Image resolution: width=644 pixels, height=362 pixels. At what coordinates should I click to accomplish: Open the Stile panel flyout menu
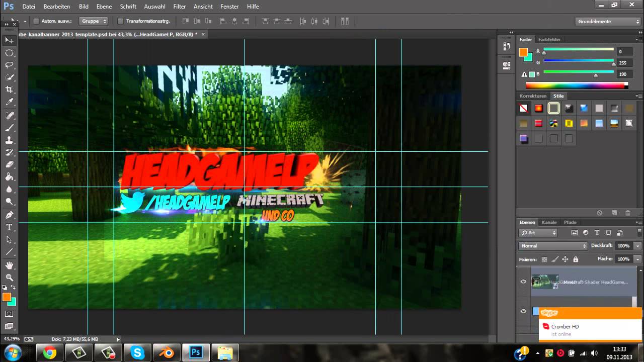coord(639,96)
